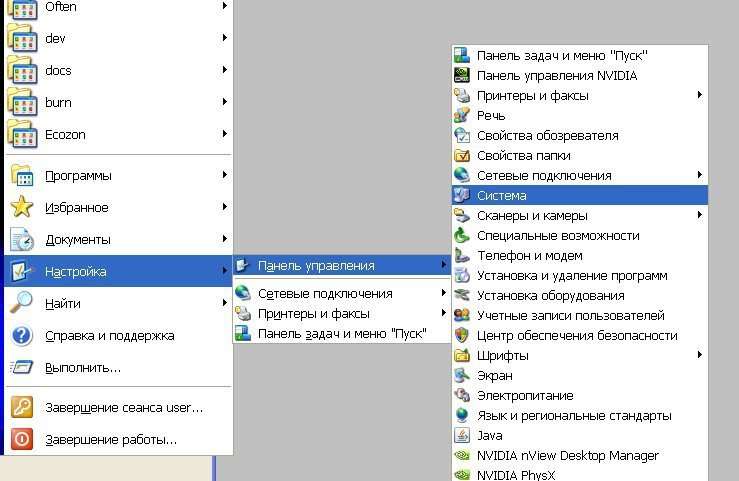The image size is (739, 481).
Task: Click the Документы icon
Action: point(22,239)
